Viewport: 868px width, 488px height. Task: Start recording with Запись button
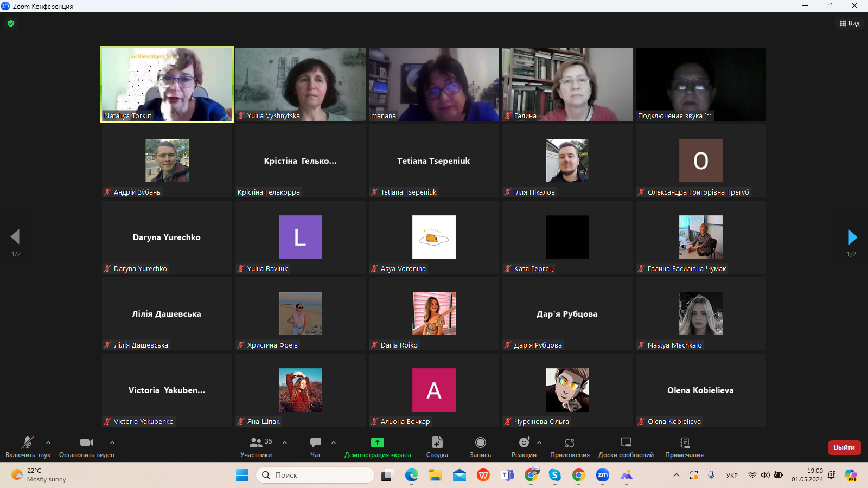coord(480,442)
